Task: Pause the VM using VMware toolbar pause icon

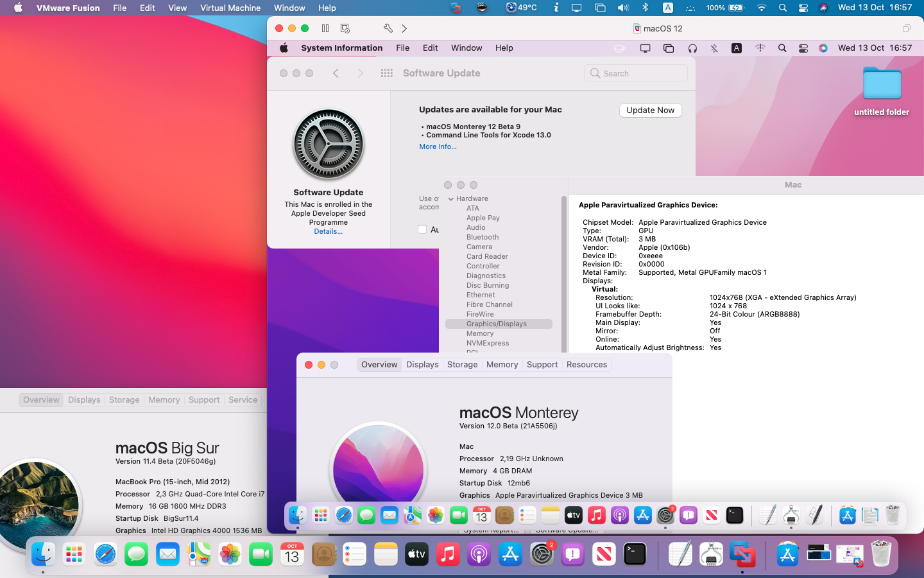Action: pos(325,28)
